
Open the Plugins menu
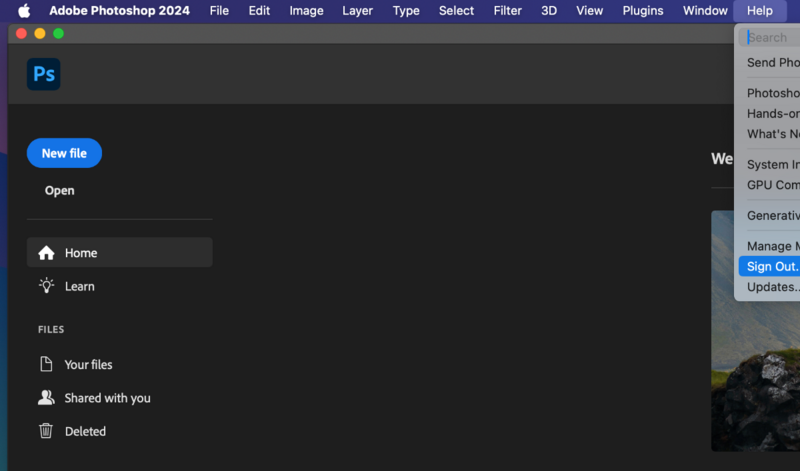(x=643, y=11)
